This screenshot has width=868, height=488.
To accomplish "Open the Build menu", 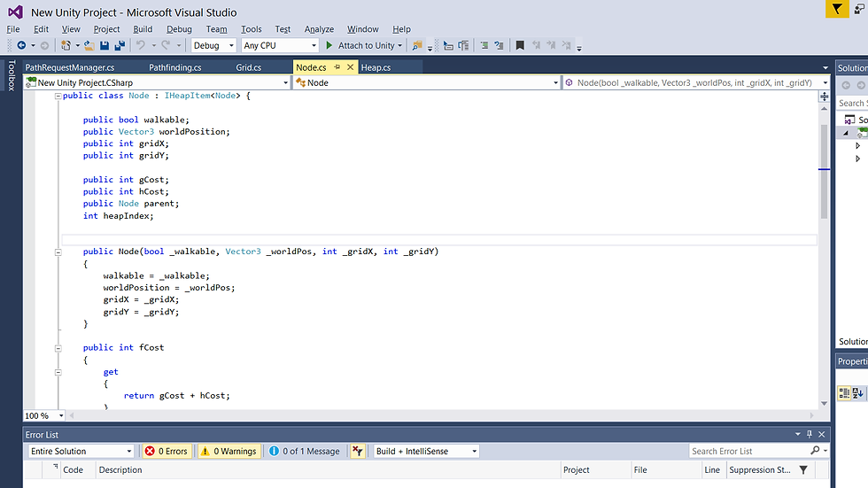I will pyautogui.click(x=143, y=28).
